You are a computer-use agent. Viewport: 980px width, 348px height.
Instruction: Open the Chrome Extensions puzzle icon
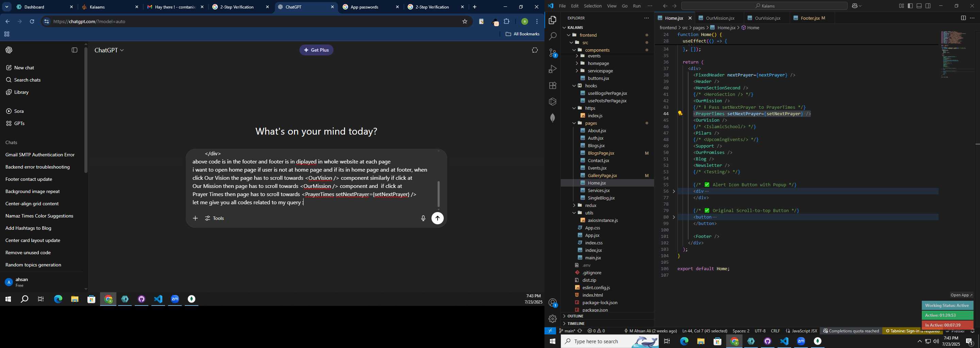click(x=507, y=22)
